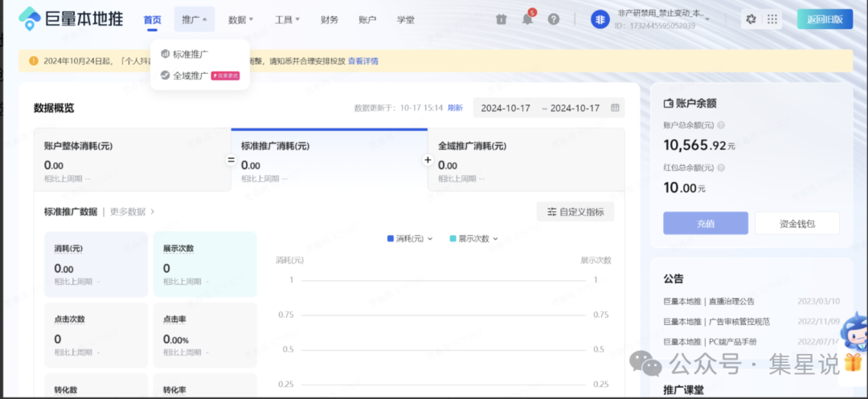This screenshot has height=399, width=868.
Task: Click 数据概览 heading
Action: [x=54, y=108]
